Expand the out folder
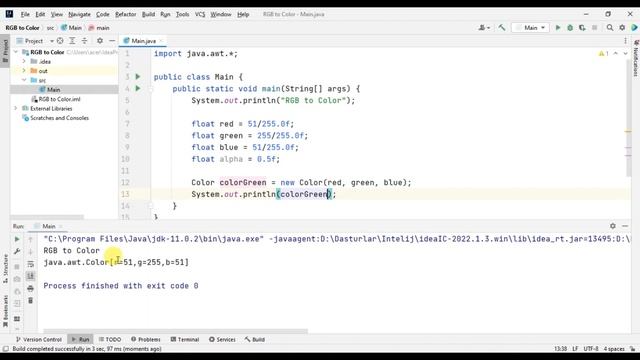Image resolution: width=640 pixels, height=360 pixels. click(x=24, y=71)
